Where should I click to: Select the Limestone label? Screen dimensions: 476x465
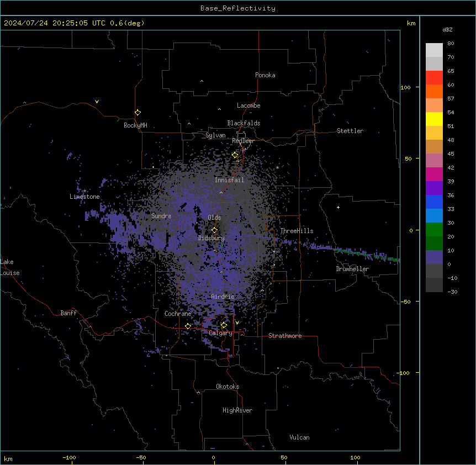tap(84, 197)
